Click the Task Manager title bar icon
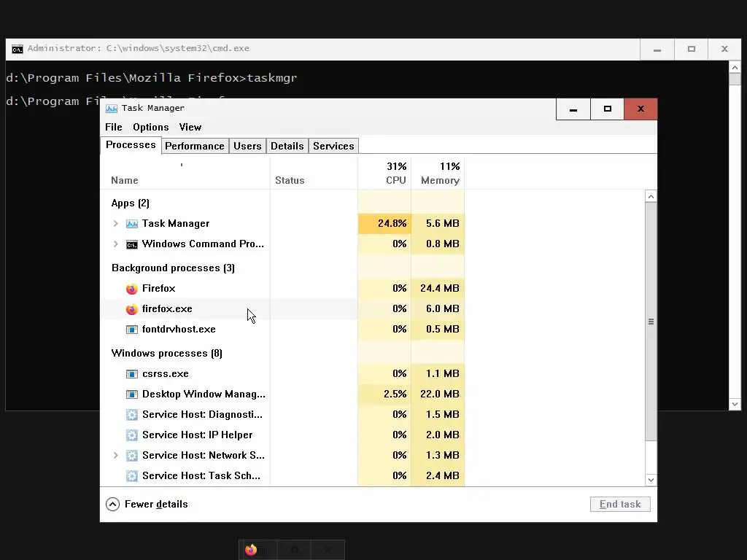This screenshot has height=560, width=747. pos(112,109)
